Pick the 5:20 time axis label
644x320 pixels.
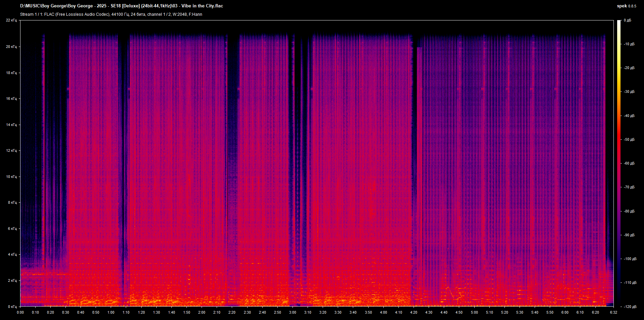pos(504,313)
